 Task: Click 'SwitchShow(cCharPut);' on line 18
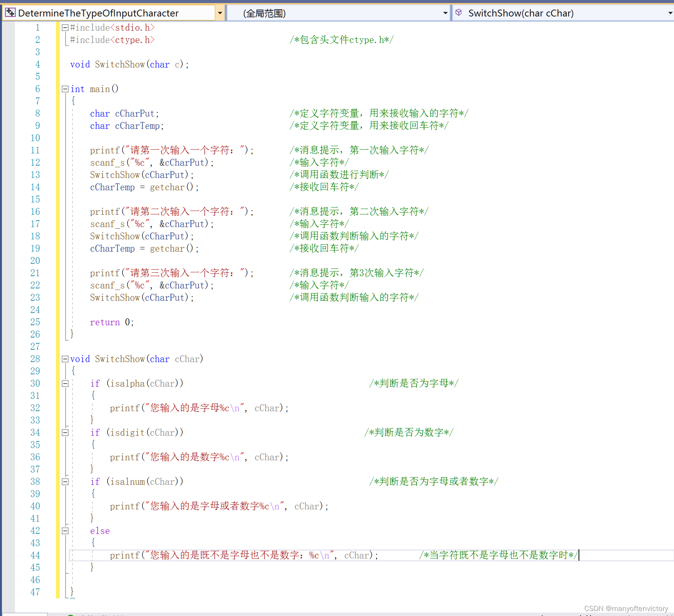pos(142,236)
